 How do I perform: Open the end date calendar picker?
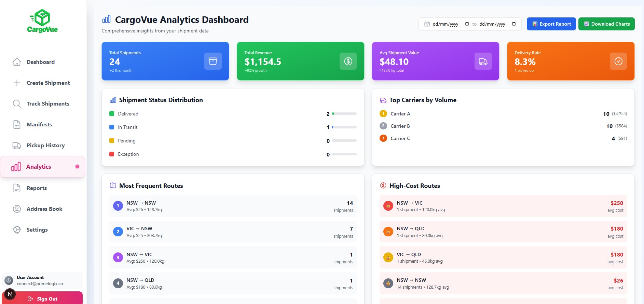(514, 24)
